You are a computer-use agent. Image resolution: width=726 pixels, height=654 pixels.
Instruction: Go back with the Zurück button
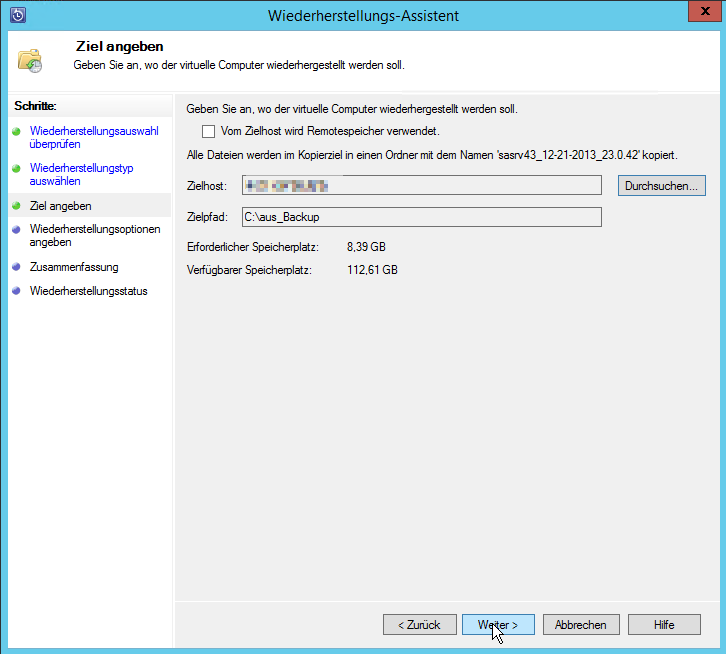pyautogui.click(x=419, y=625)
